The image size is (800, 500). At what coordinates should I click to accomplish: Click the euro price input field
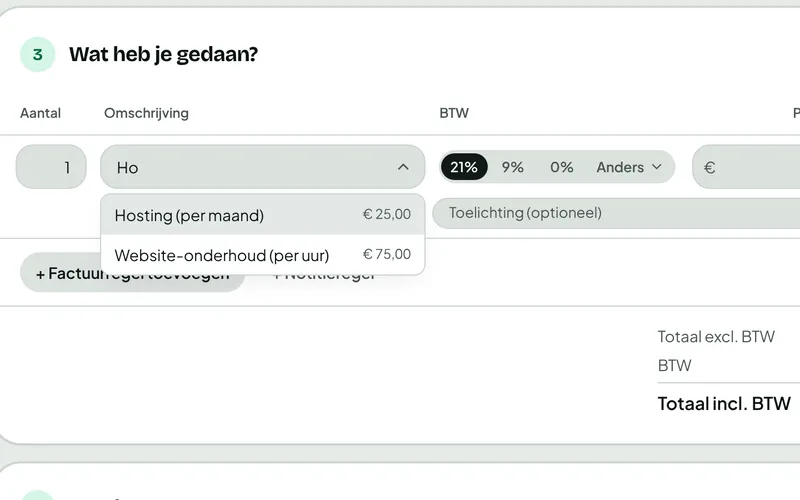[x=746, y=167]
